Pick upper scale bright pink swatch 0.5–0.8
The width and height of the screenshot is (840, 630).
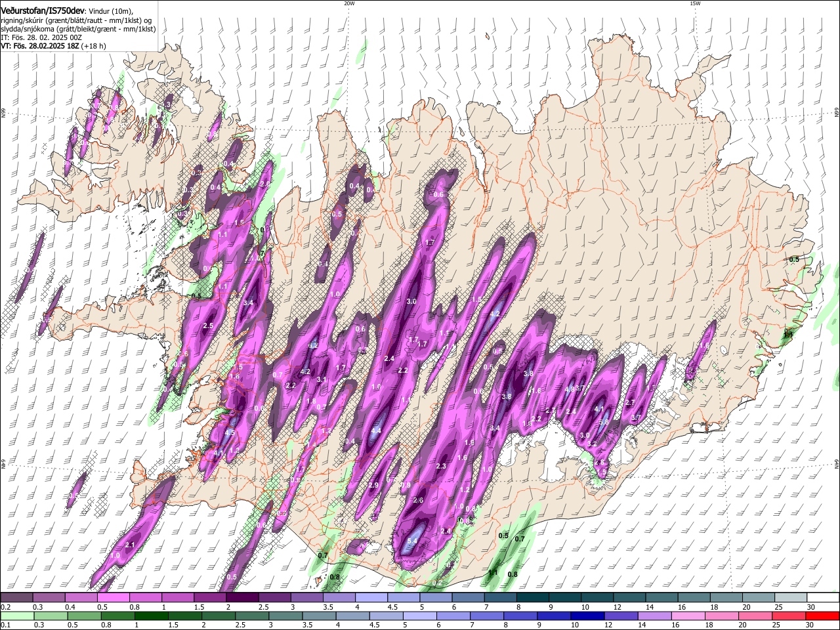(114, 598)
